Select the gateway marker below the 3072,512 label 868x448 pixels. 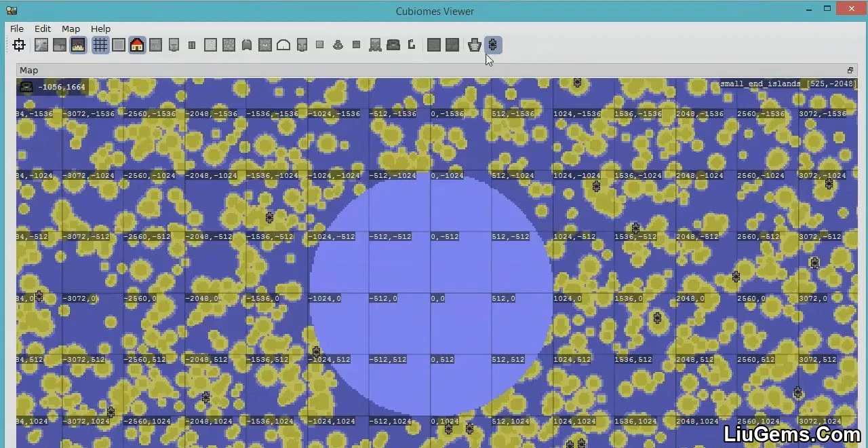tap(797, 392)
